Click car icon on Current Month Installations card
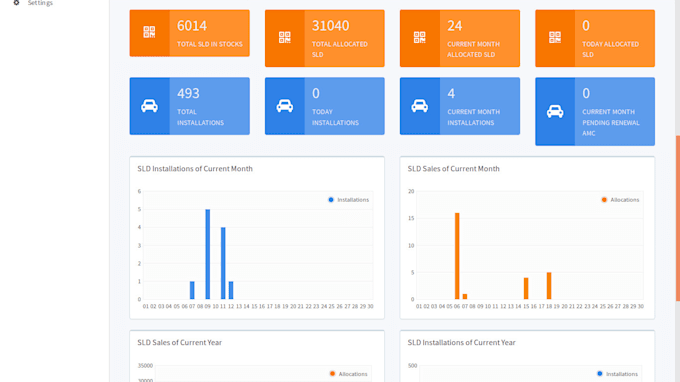Image resolution: width=680 pixels, height=382 pixels. click(419, 106)
